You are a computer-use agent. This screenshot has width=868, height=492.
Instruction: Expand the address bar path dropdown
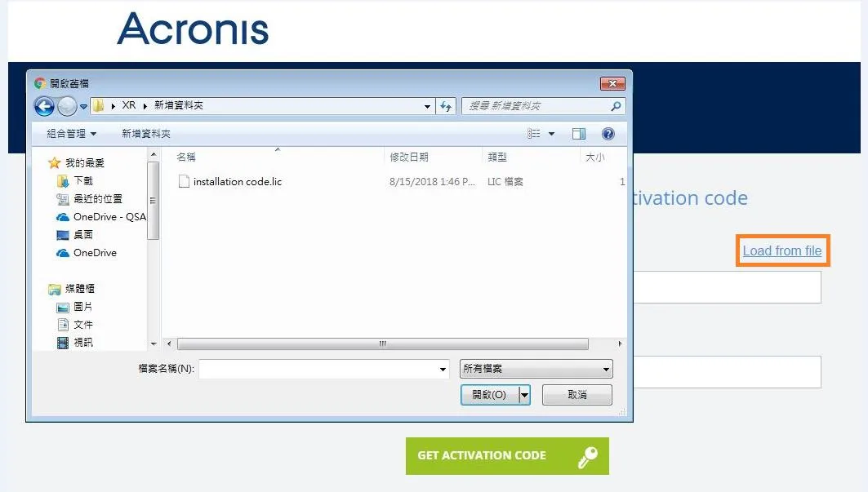tap(428, 106)
